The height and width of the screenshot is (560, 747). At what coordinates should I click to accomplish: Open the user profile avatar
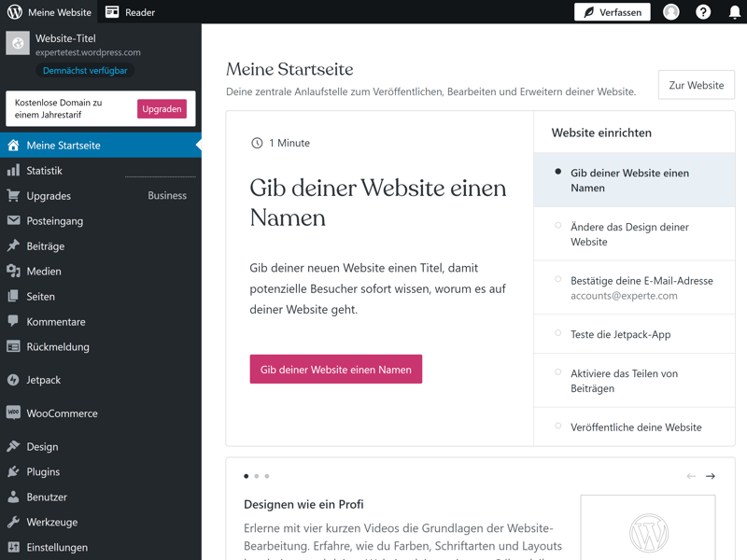[670, 12]
